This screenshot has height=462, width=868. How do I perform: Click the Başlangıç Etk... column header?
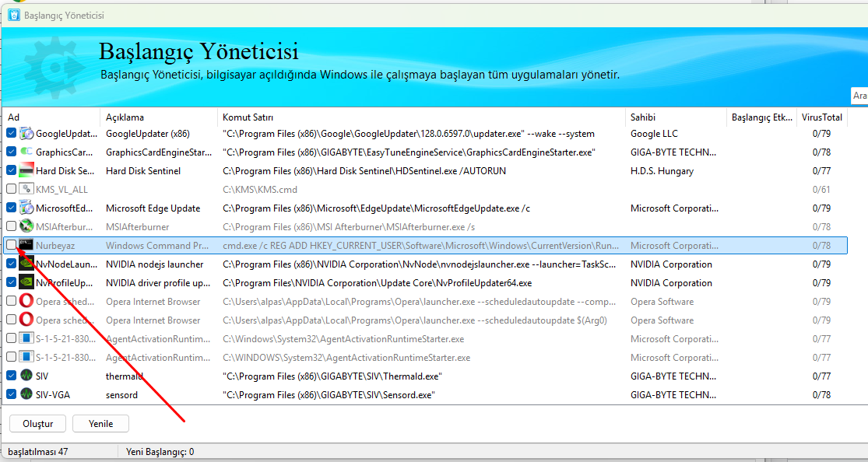761,117
